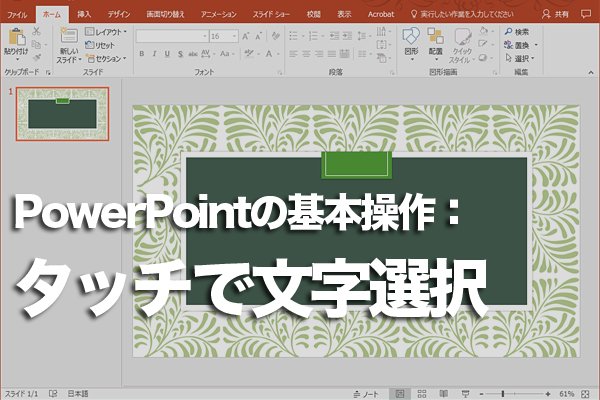Click the cut scissors icon
The height and width of the screenshot is (400, 600).
pos(36,31)
